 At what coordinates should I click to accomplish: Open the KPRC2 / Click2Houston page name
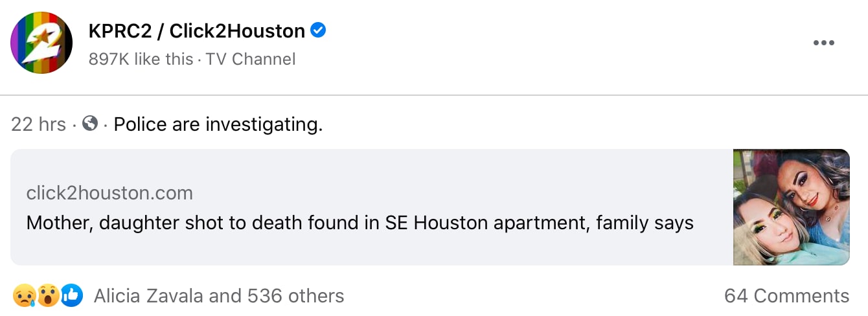[x=196, y=30]
